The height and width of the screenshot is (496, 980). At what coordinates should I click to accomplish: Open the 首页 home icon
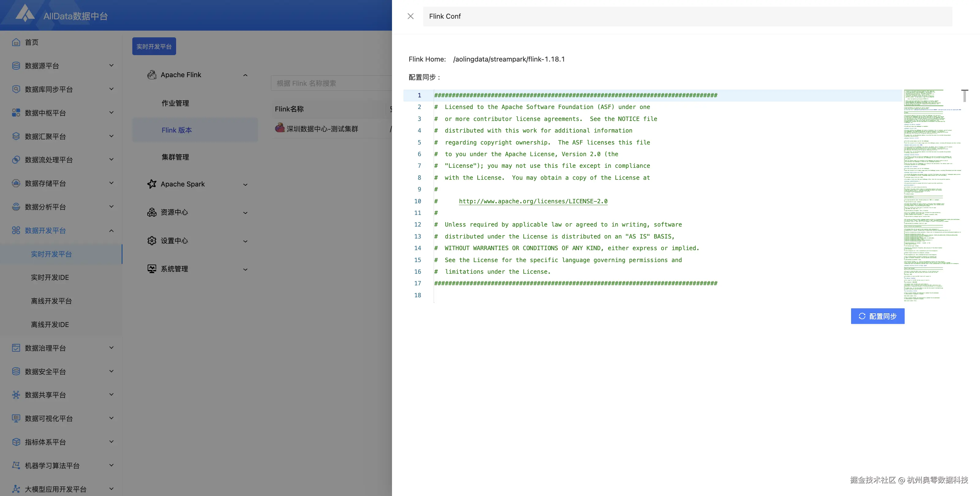(x=16, y=42)
